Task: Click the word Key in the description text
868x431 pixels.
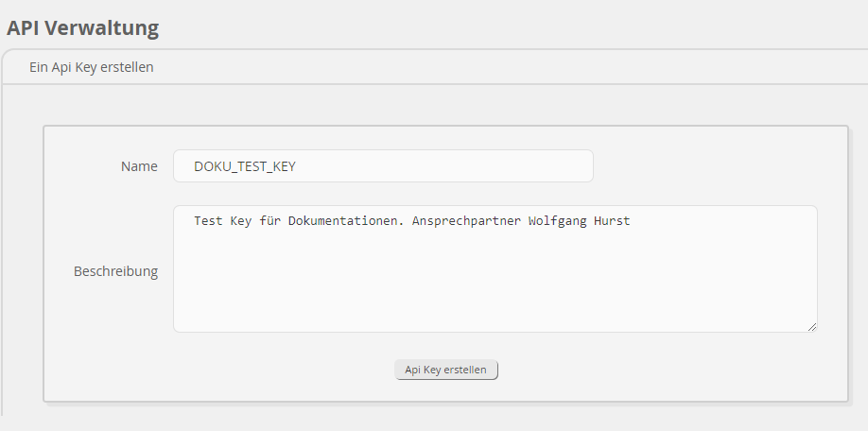Action: pos(241,221)
